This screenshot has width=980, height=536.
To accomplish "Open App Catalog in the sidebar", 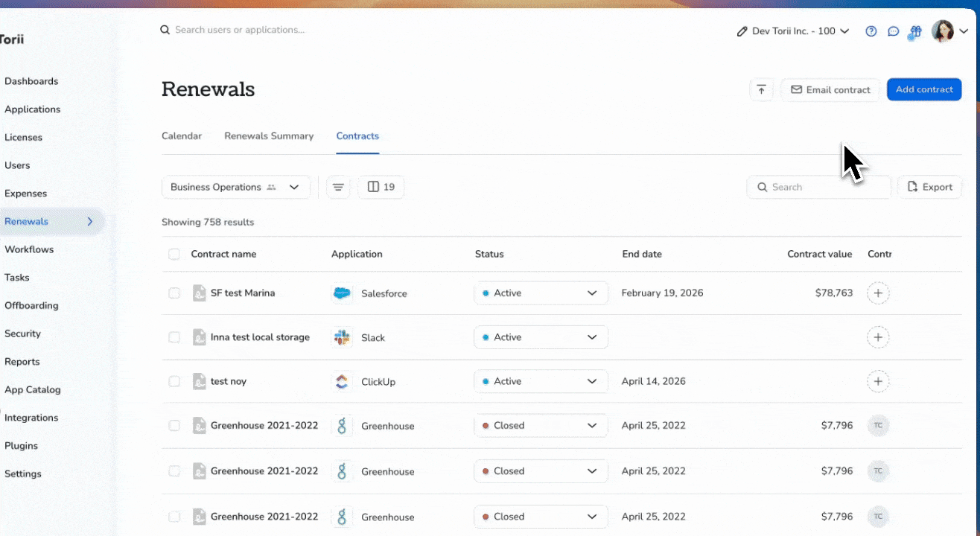I will [x=33, y=389].
